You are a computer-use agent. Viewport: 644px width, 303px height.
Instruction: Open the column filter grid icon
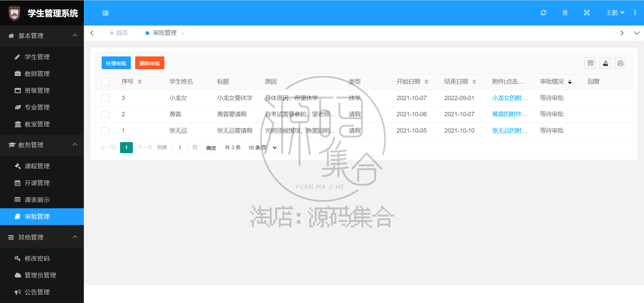point(590,63)
